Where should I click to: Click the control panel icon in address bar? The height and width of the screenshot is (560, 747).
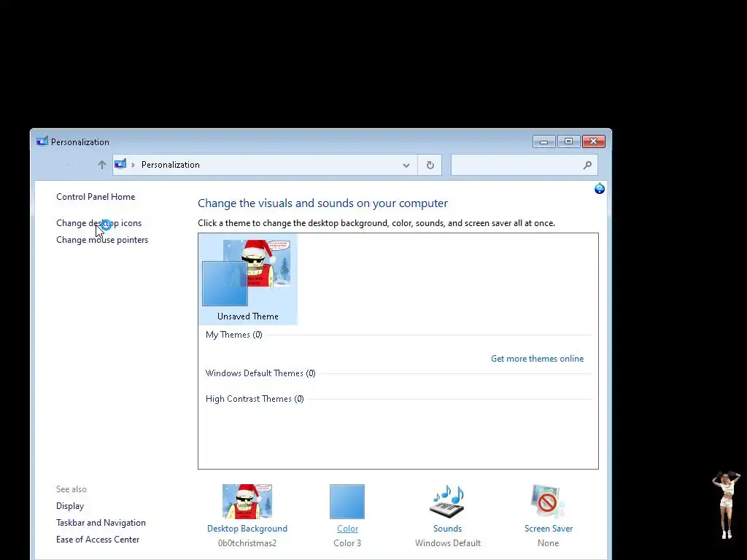pyautogui.click(x=120, y=164)
